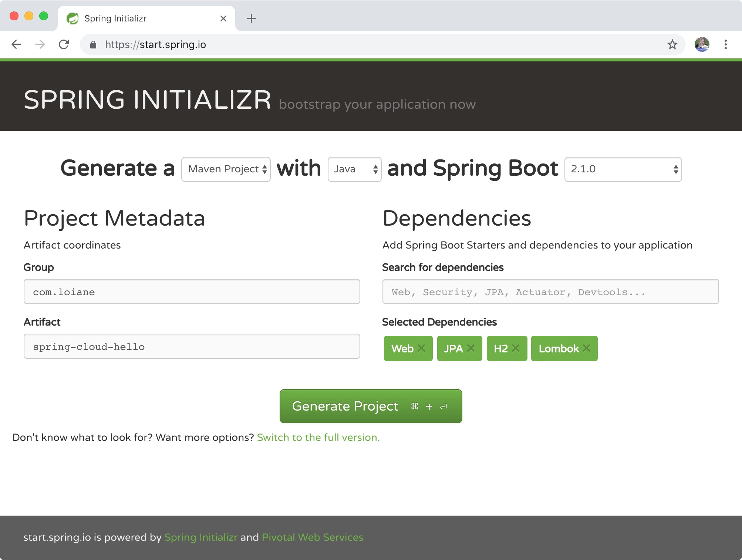Click the 'Artifact coordinates' text
This screenshot has width=742, height=560.
coord(72,245)
